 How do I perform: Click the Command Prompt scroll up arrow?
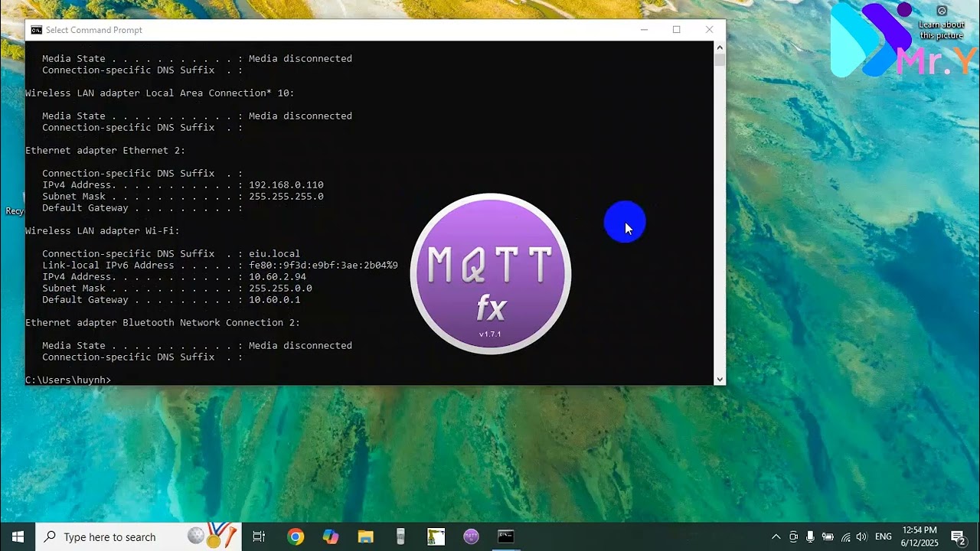point(720,47)
